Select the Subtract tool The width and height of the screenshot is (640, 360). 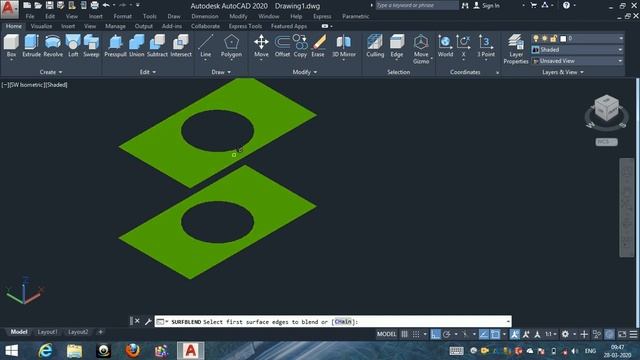pos(157,45)
